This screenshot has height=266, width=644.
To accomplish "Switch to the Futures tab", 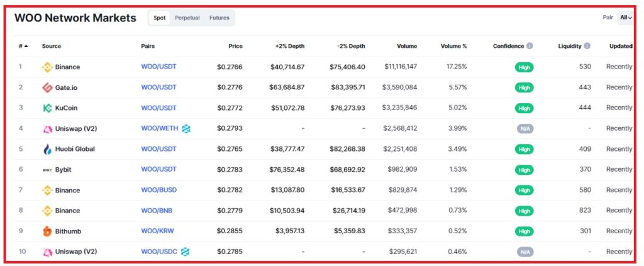I will tap(219, 18).
